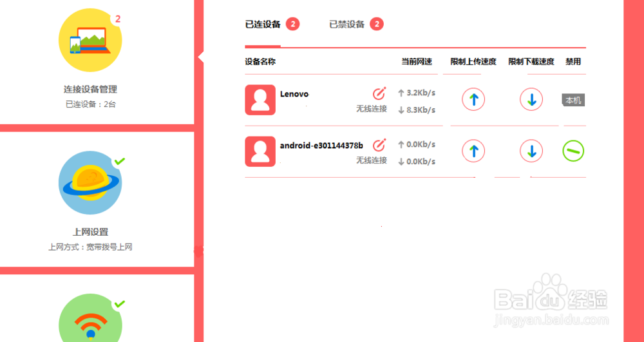Click the 设备名称 column header

pos(260,62)
